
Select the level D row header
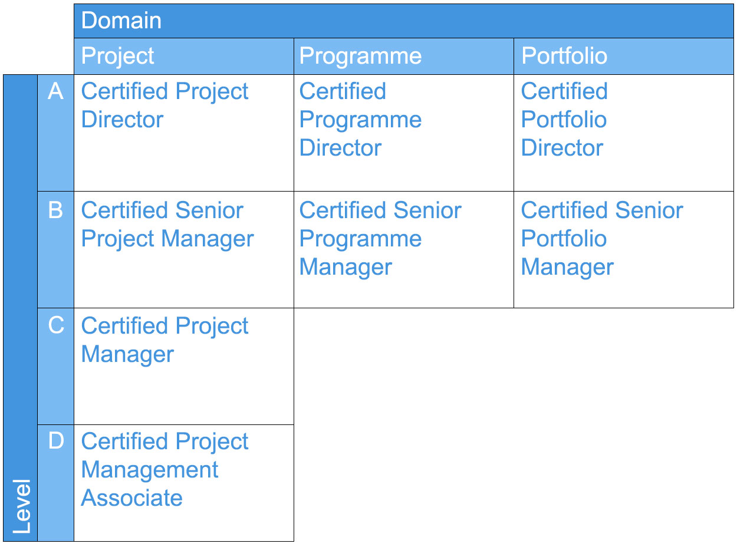click(x=55, y=441)
